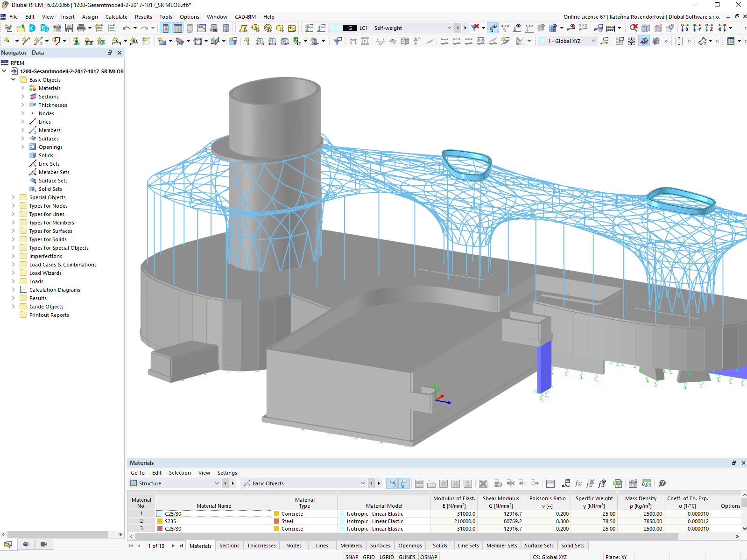This screenshot has width=747, height=560.
Task: Select the Global XYZ axis view X icon
Action: (x=685, y=28)
